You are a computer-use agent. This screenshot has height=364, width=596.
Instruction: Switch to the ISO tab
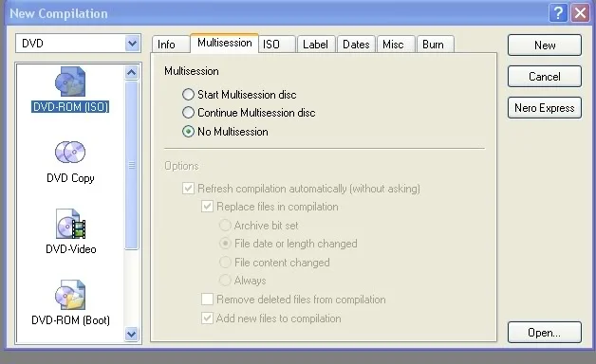277,45
